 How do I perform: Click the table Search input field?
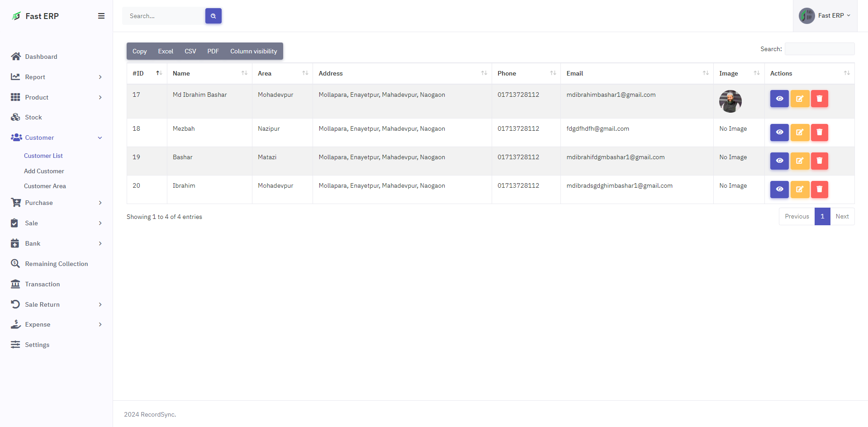tap(819, 49)
